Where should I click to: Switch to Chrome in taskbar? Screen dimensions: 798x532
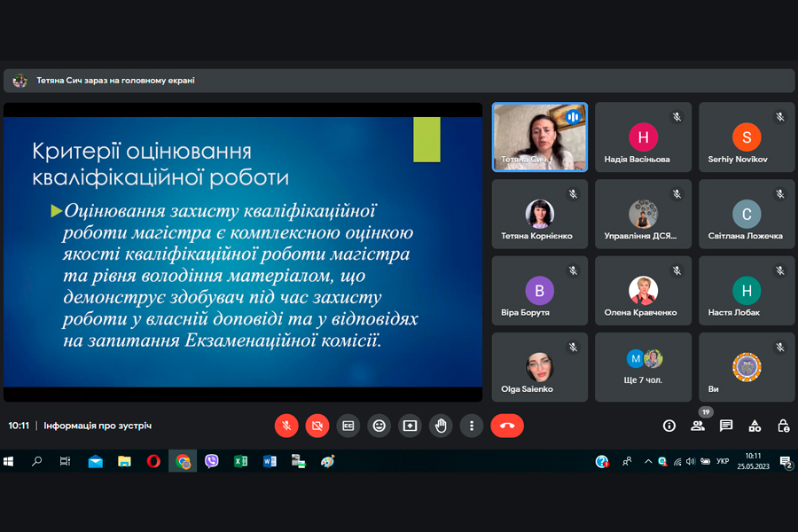click(x=183, y=461)
